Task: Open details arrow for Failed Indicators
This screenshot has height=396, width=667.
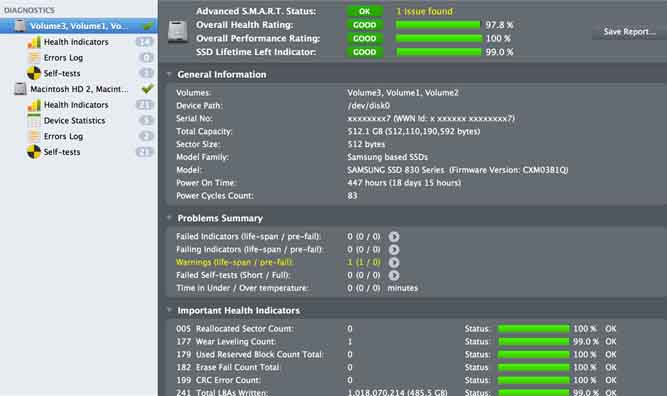Action: click(394, 236)
